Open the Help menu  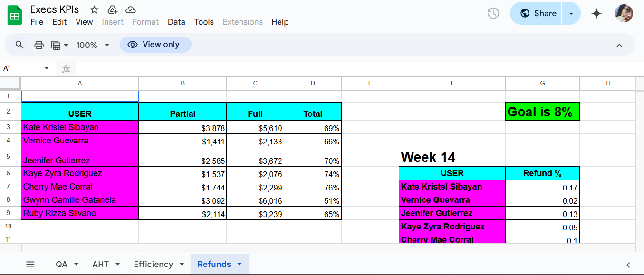tap(280, 22)
